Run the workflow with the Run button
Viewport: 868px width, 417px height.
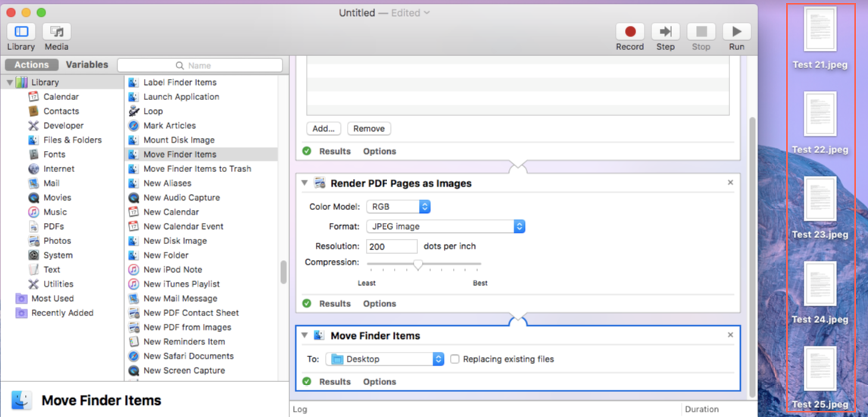[737, 32]
